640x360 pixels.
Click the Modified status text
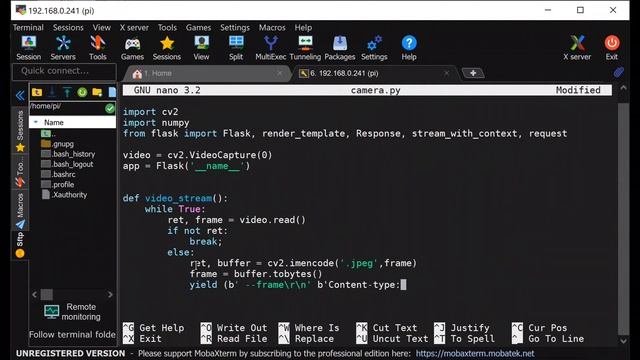578,90
